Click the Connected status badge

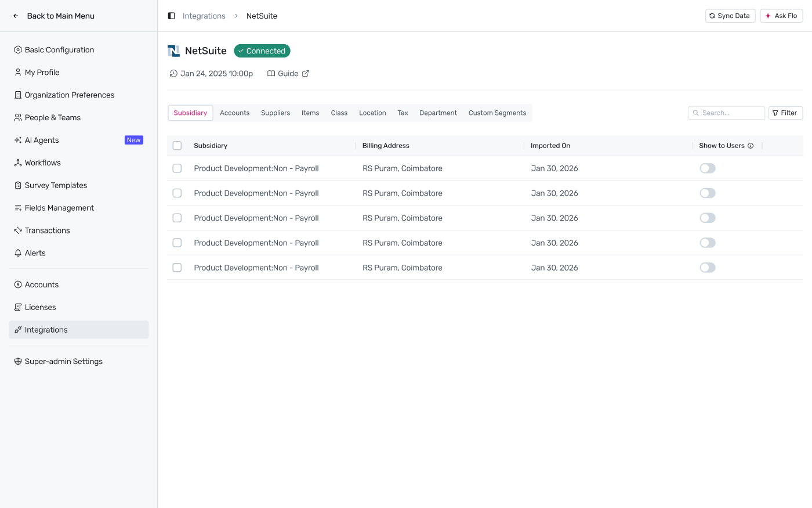click(262, 51)
